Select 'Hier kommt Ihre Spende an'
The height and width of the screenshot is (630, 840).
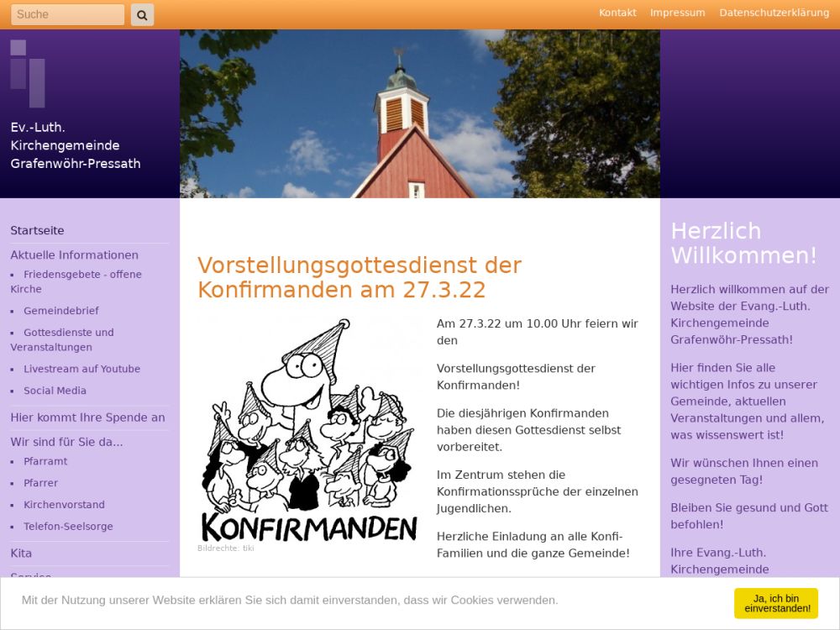tap(87, 417)
